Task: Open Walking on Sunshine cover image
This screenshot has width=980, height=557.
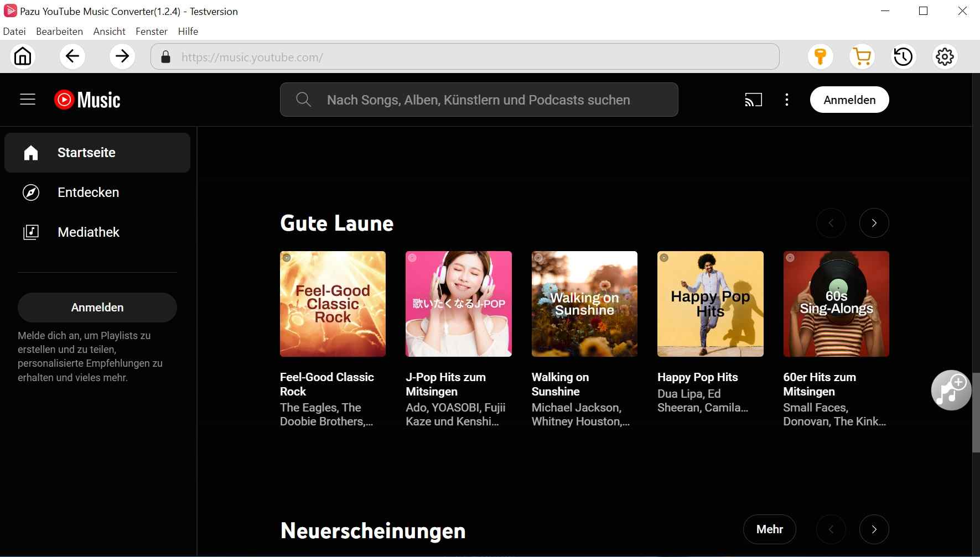Action: (x=584, y=304)
